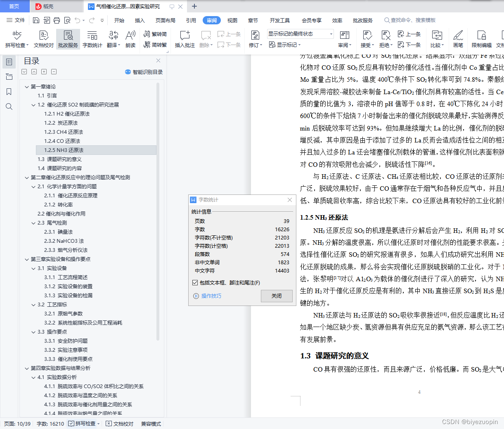Open the bookmark sidebar icon
The image size is (504, 429).
(9, 92)
